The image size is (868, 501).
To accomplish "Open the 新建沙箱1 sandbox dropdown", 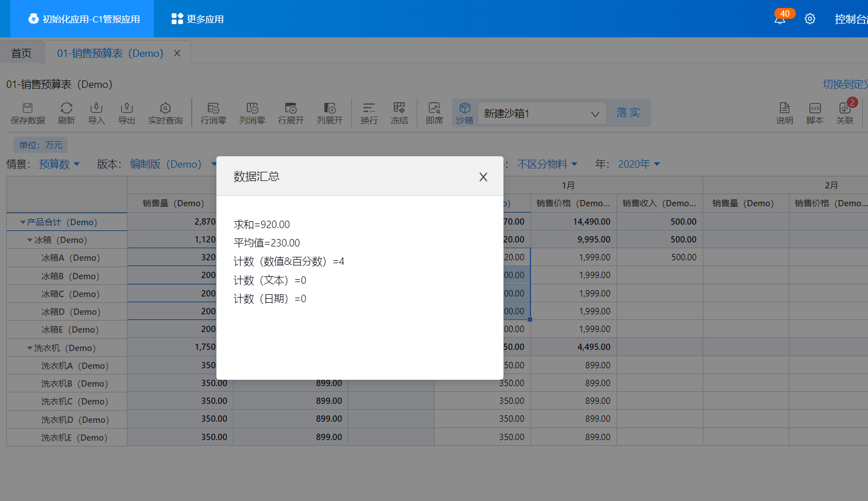I will pyautogui.click(x=541, y=114).
